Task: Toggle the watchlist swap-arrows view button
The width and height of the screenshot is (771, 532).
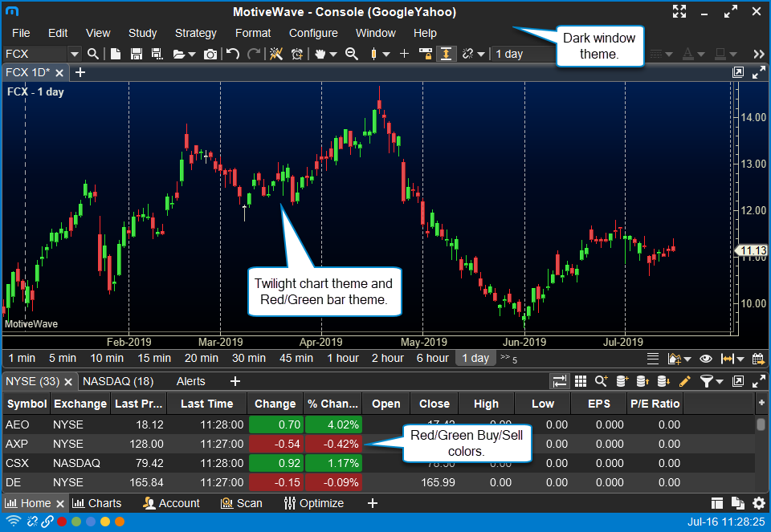Action: [559, 381]
